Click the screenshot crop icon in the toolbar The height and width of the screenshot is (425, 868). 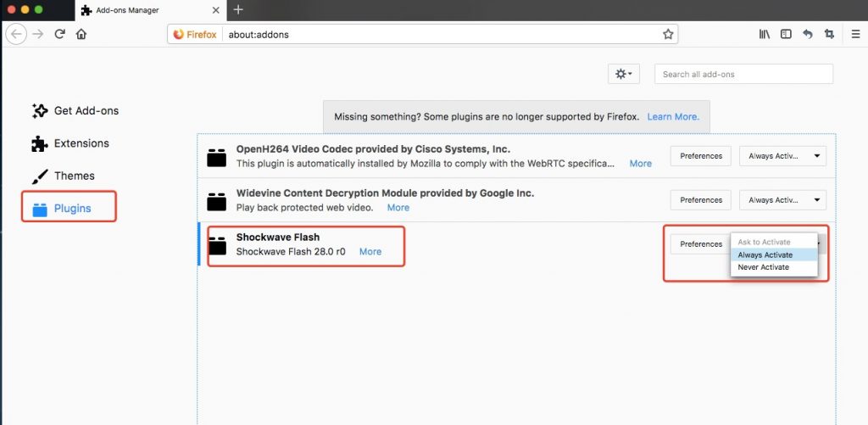pos(829,35)
